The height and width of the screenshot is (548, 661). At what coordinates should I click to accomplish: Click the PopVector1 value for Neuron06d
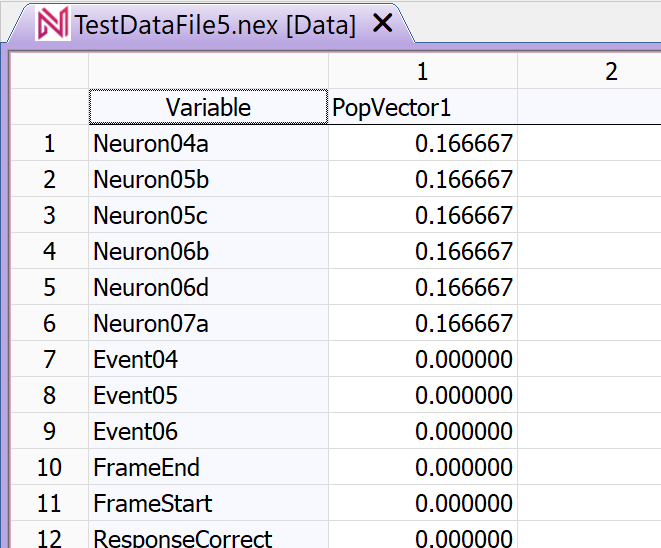point(422,287)
